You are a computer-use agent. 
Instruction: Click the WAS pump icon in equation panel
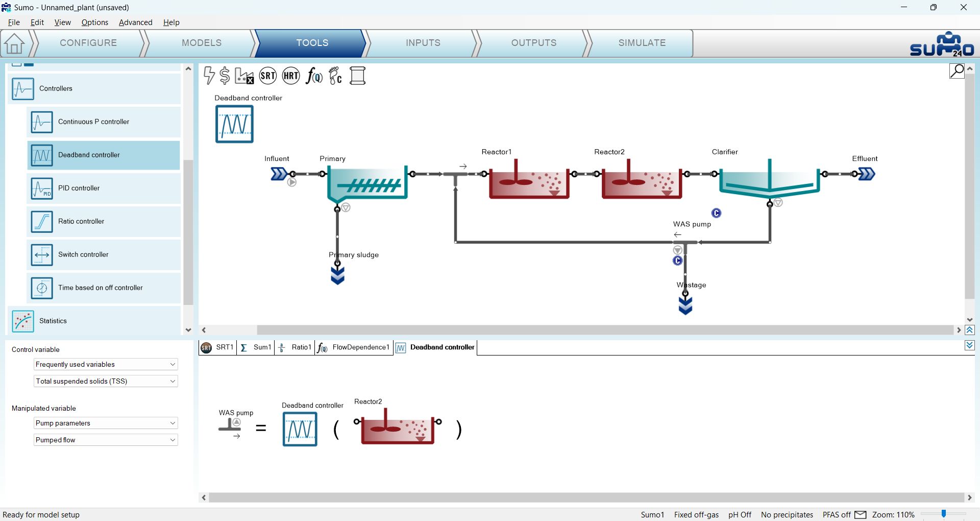(230, 428)
